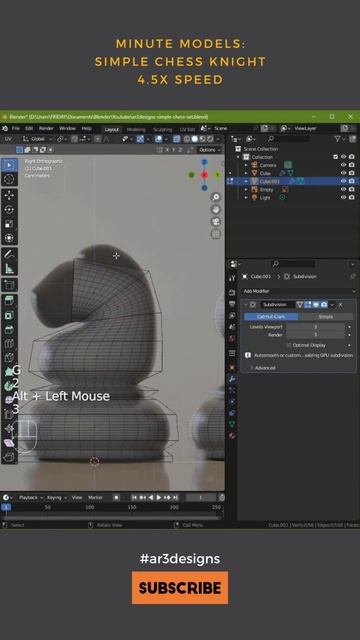
Task: Open the Tool properties tab
Action: click(x=232, y=278)
